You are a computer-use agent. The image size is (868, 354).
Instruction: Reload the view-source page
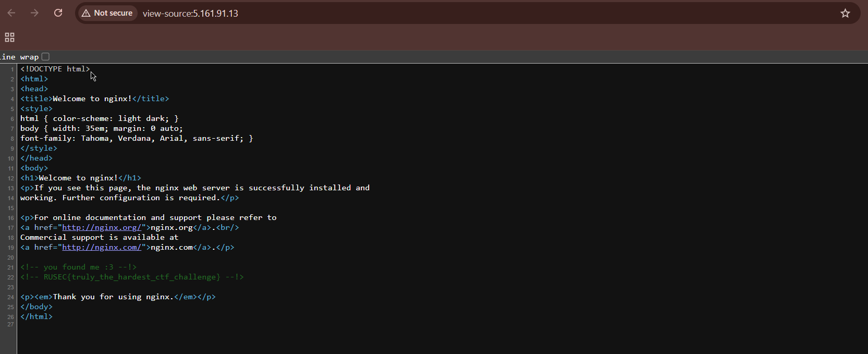coord(58,13)
